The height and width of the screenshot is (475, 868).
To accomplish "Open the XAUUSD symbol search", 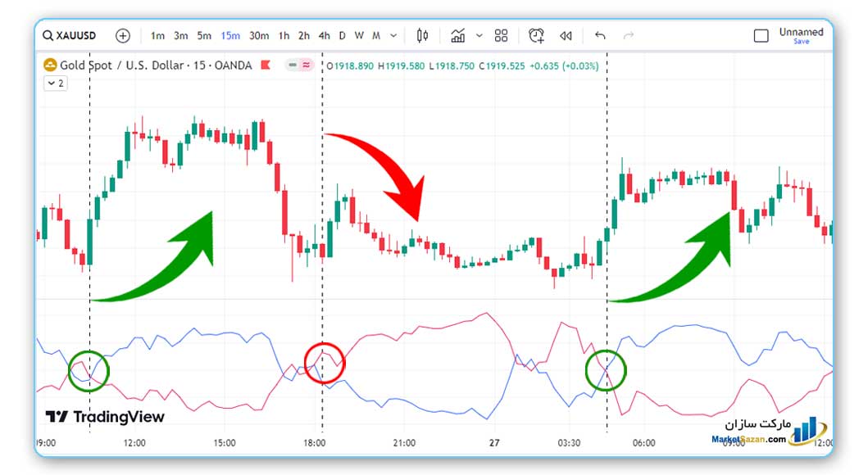I will (x=70, y=35).
